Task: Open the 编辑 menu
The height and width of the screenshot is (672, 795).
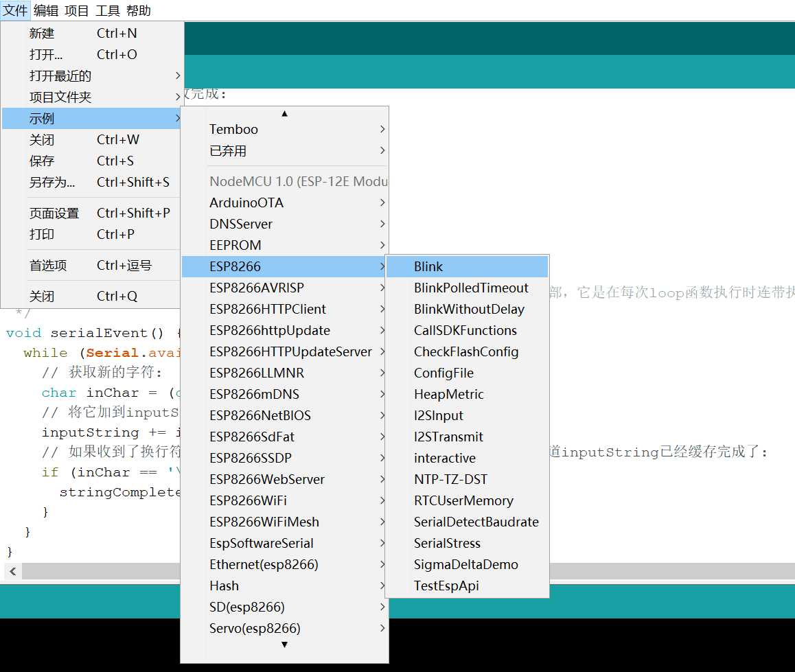Action: pos(46,10)
